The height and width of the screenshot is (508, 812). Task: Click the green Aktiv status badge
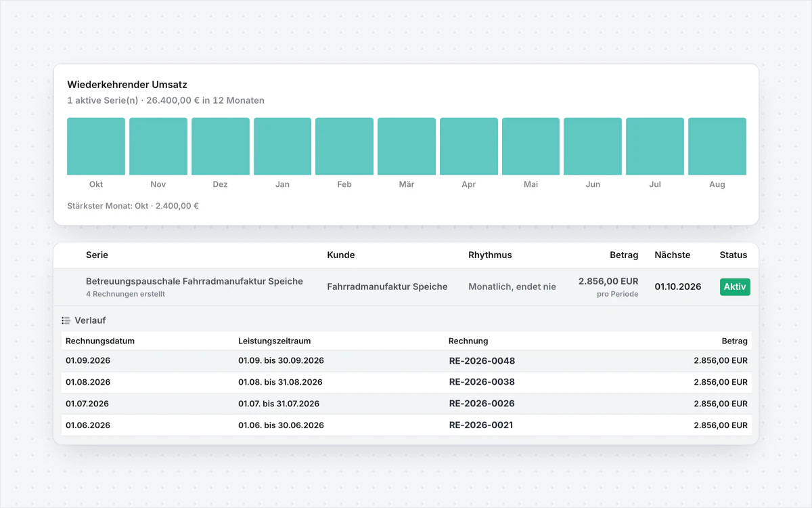tap(735, 287)
